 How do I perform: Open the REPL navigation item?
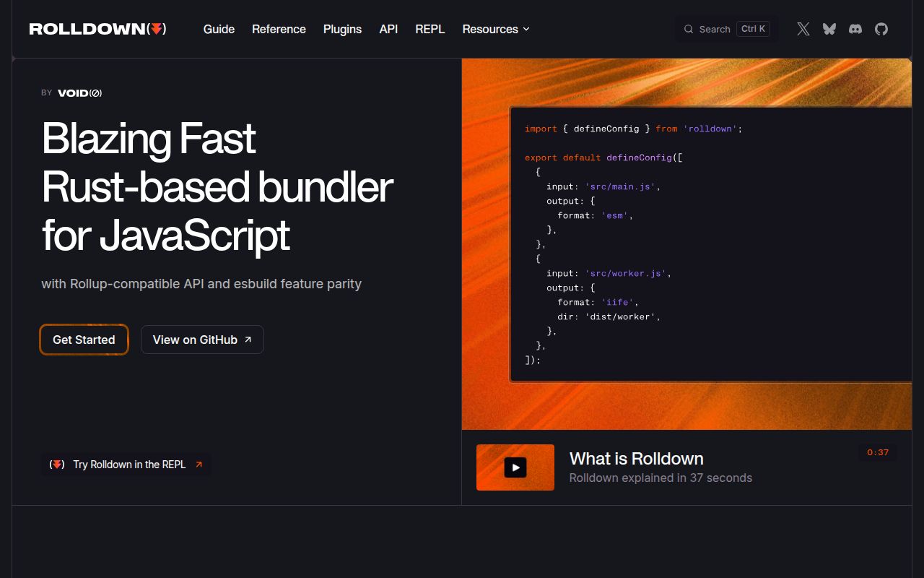(430, 29)
